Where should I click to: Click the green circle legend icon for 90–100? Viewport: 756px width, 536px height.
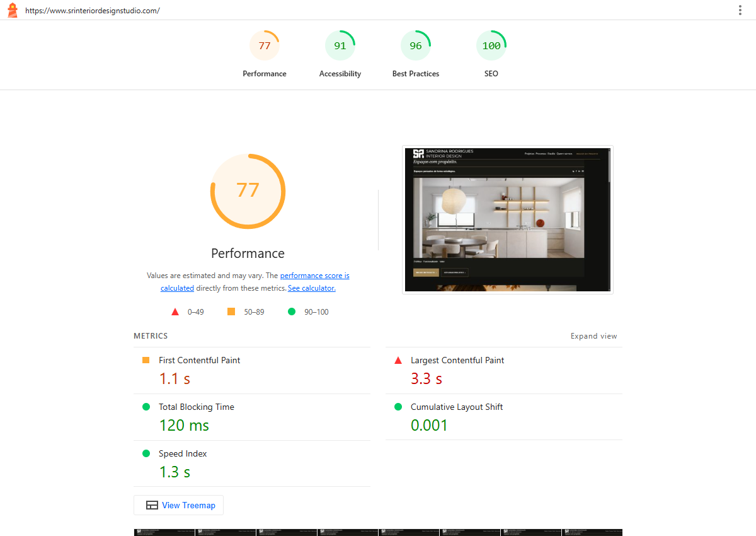(292, 312)
